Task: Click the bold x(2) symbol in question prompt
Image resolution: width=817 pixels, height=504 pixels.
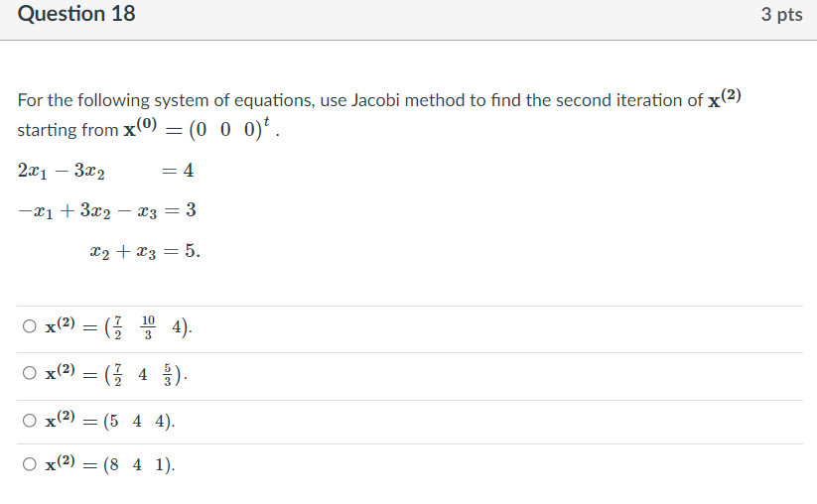Action: pyautogui.click(x=725, y=97)
